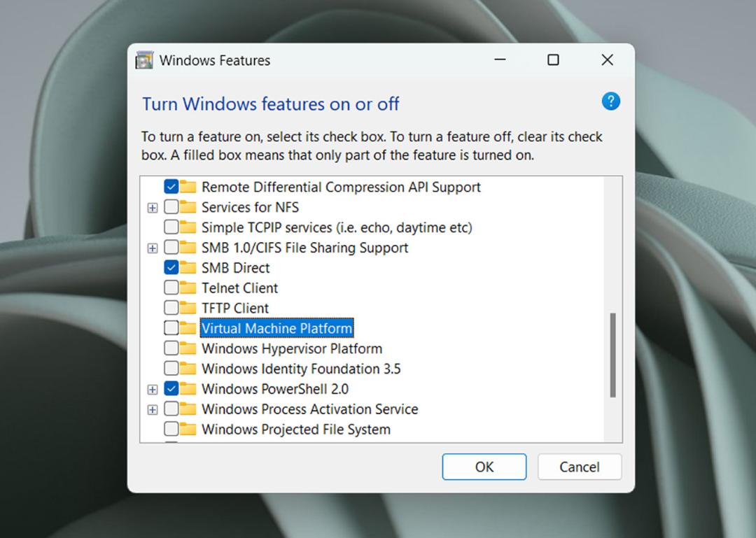Click folder icon beside Virtual Machine Platform
The image size is (756, 538).
click(188, 328)
